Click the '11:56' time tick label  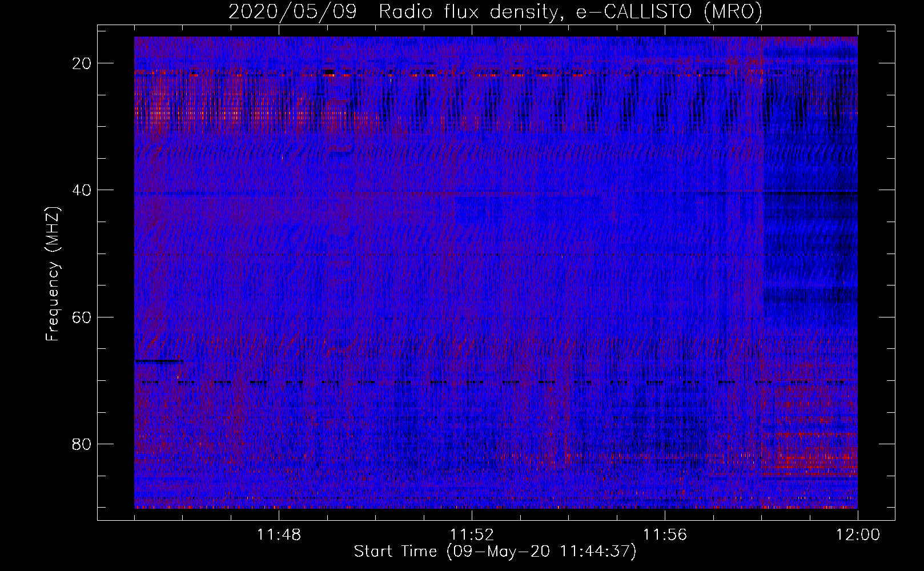click(x=665, y=535)
